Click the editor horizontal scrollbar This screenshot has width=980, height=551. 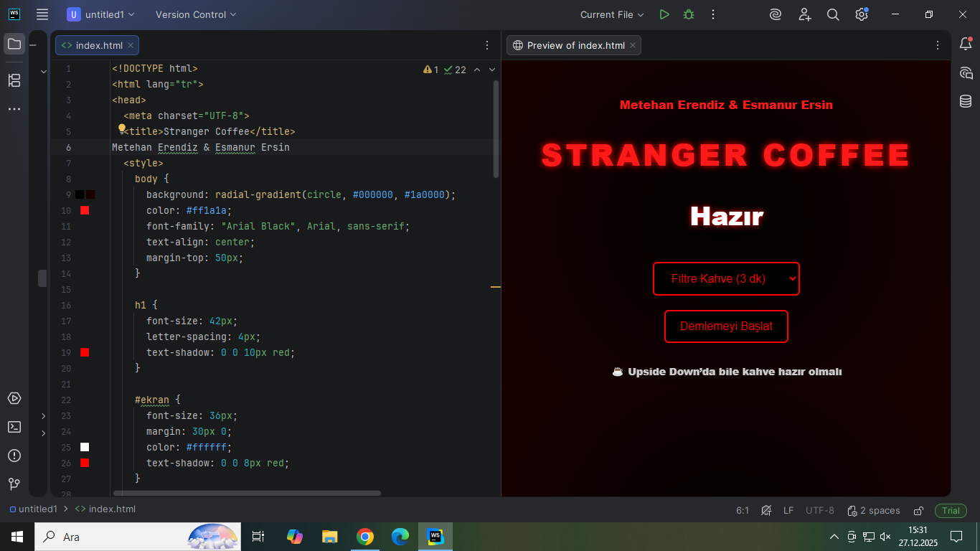(247, 493)
